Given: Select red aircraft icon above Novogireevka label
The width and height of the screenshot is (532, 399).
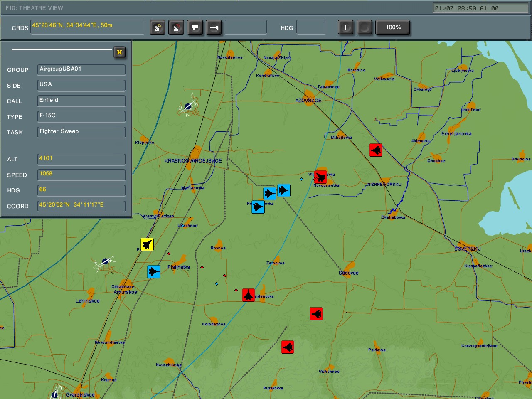Looking at the screenshot, I should 320,177.
